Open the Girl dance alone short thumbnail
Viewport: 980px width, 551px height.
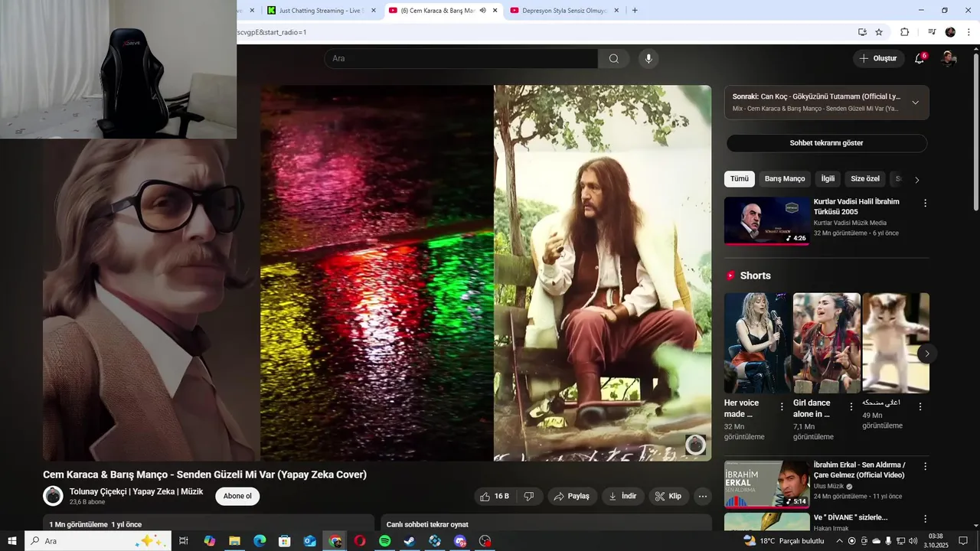coord(827,343)
